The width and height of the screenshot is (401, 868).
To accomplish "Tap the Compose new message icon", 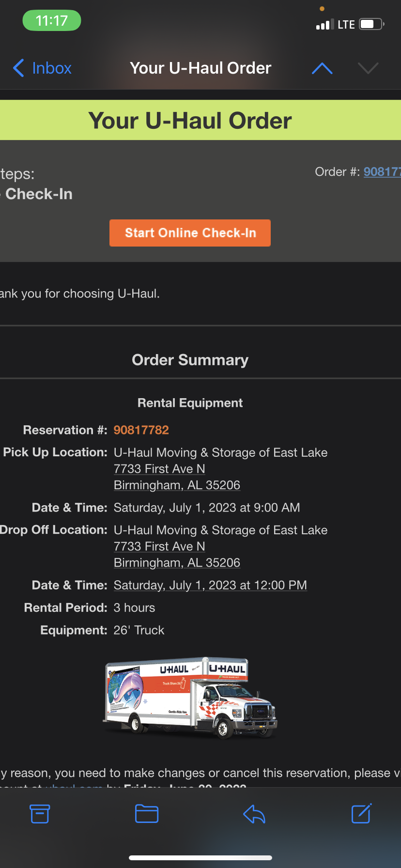I will point(361,814).
